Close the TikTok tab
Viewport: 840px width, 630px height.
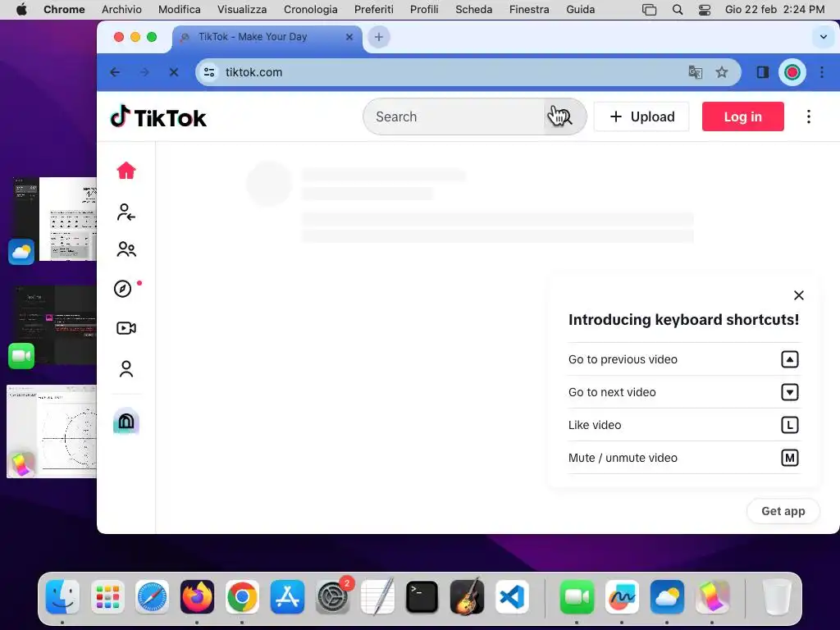click(349, 37)
